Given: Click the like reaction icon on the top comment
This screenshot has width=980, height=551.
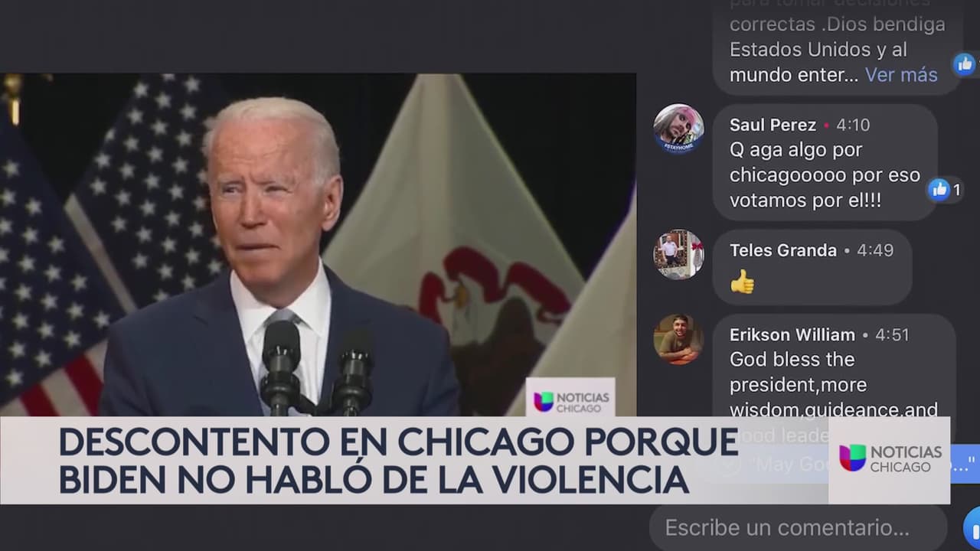Looking at the screenshot, I should pos(965,64).
